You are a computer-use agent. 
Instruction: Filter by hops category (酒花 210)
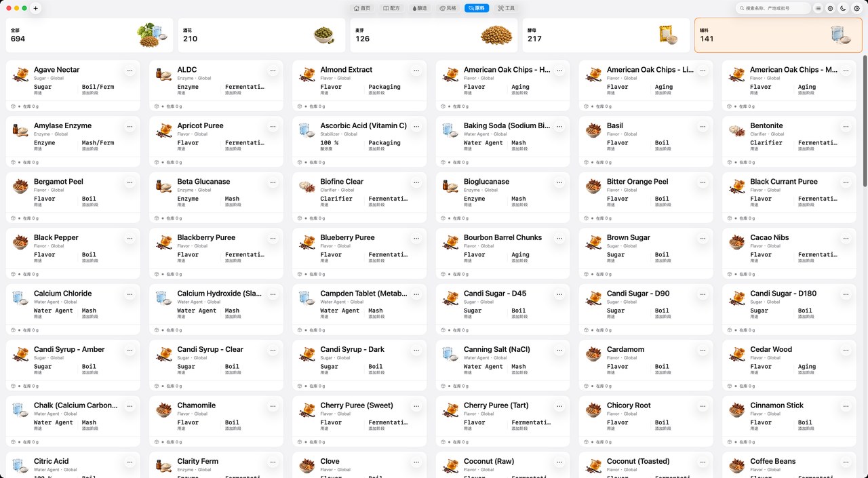(262, 35)
